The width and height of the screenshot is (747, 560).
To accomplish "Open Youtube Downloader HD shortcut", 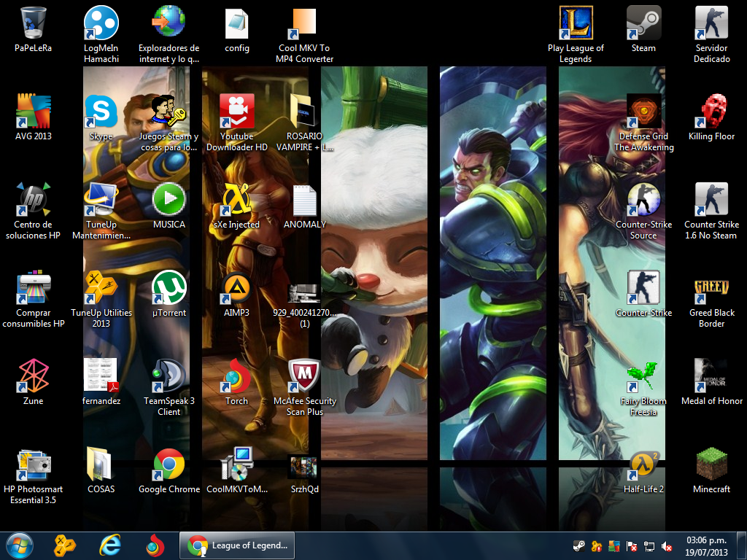I will pyautogui.click(x=237, y=111).
